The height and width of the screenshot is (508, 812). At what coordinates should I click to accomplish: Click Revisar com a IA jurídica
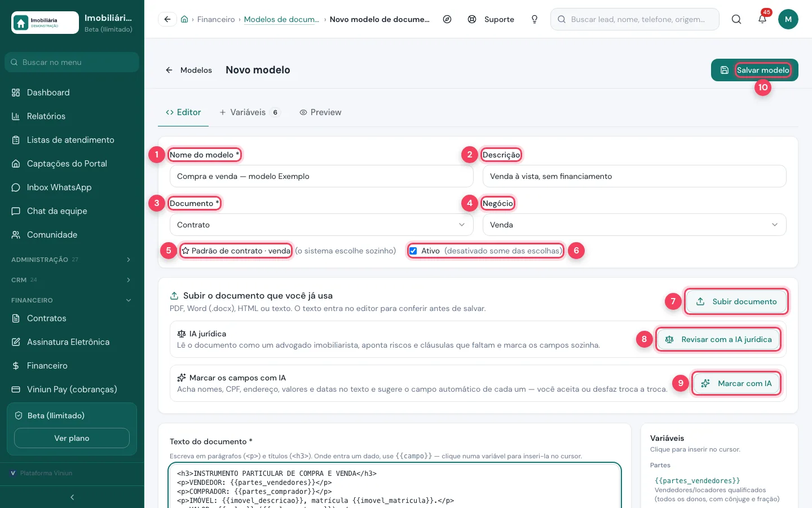(718, 339)
